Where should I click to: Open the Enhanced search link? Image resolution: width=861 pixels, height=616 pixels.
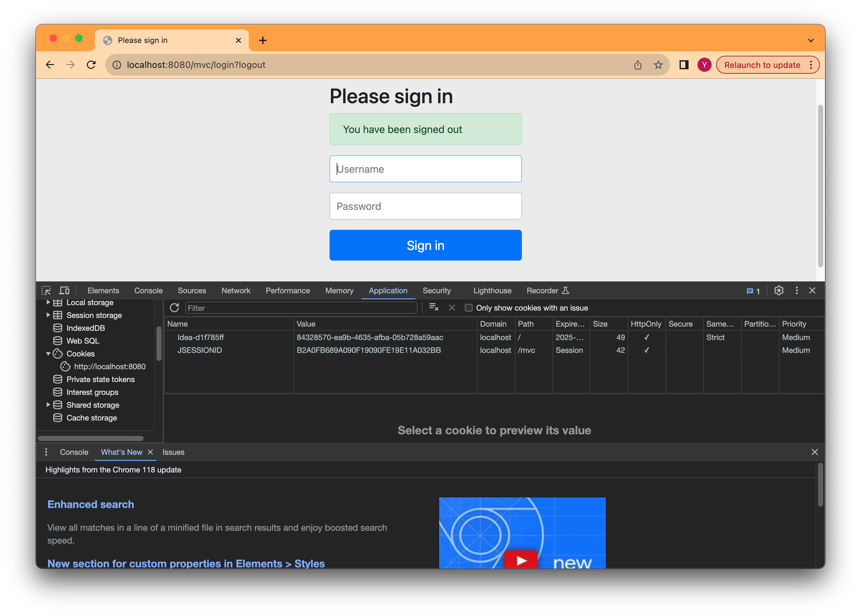pos(91,504)
